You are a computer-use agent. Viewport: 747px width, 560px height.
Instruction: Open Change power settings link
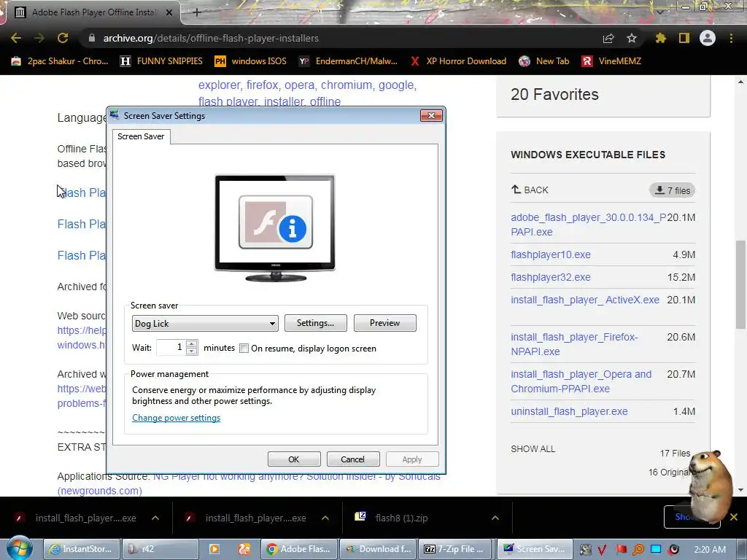pyautogui.click(x=177, y=418)
